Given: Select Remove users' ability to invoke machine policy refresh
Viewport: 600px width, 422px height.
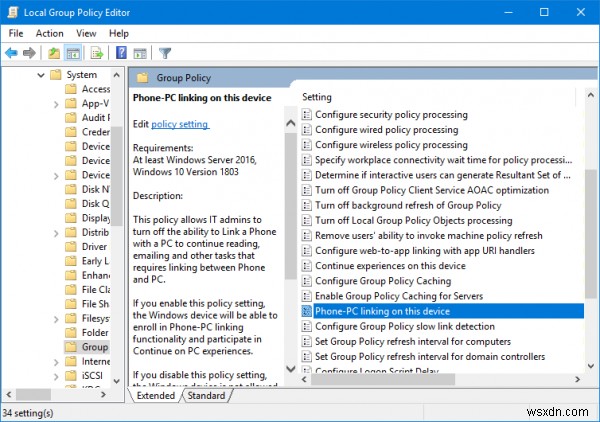Looking at the screenshot, I should [429, 235].
